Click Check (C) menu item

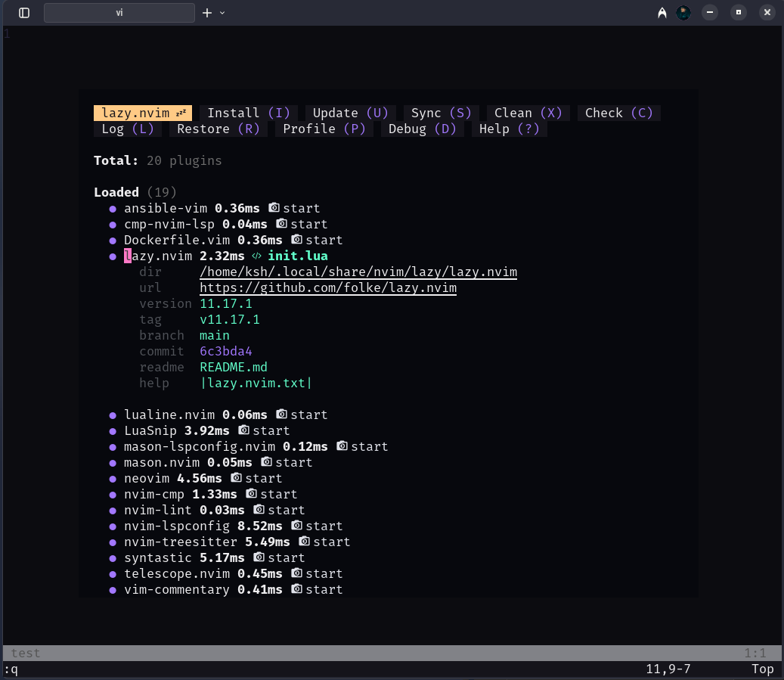[619, 113]
